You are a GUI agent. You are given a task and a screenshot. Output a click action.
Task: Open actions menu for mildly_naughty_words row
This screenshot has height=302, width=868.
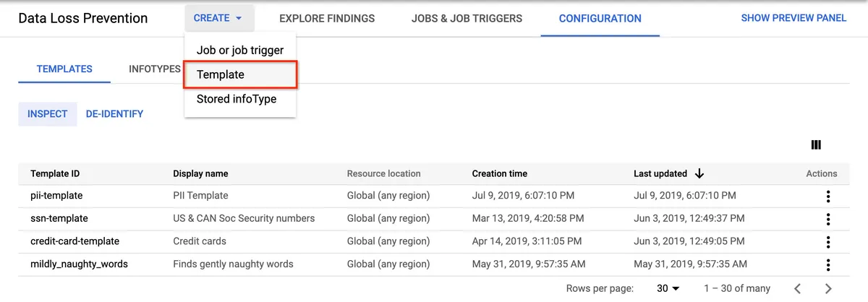click(827, 264)
